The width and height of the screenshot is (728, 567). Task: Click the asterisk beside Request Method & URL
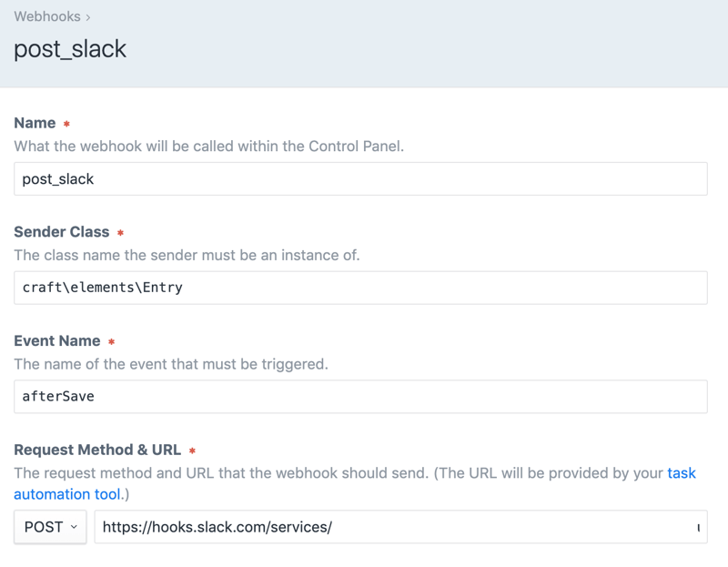192,451
